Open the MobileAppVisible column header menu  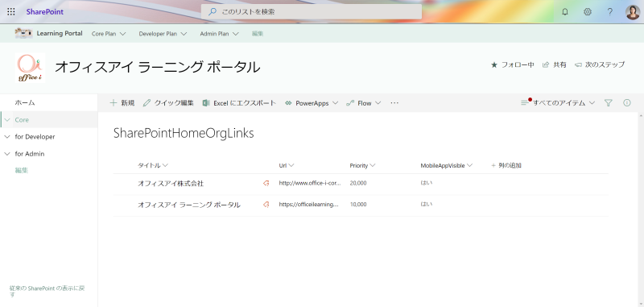447,165
